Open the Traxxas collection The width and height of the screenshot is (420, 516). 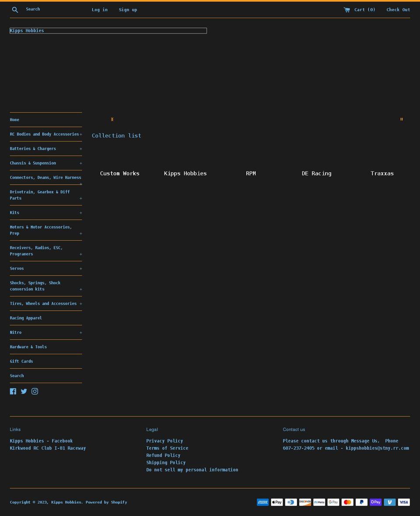coord(382,173)
